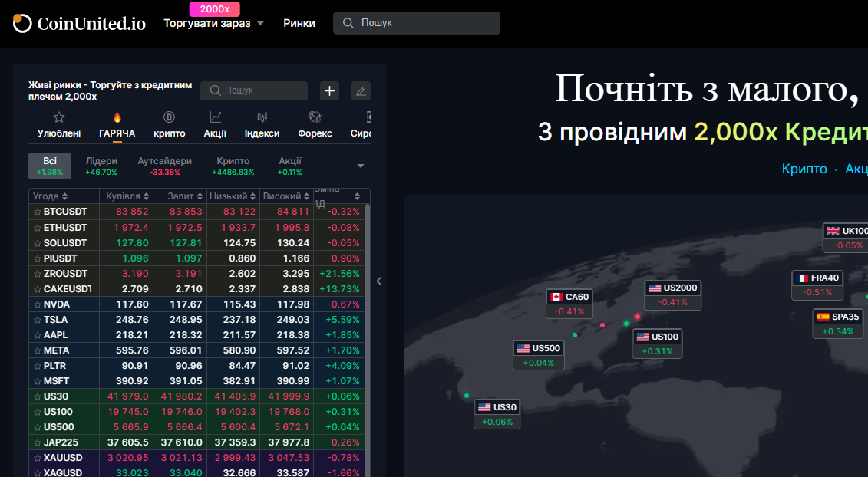Sort by the Угода column
868x477 pixels.
pyautogui.click(x=51, y=196)
